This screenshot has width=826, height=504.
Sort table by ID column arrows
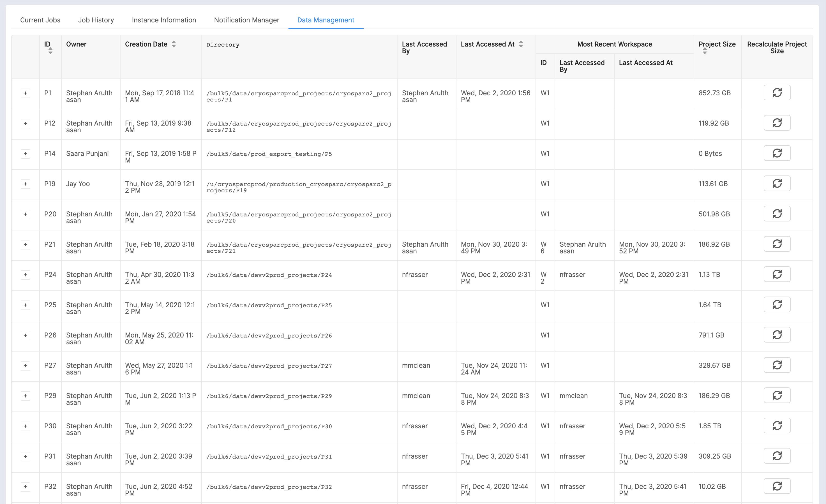(50, 51)
